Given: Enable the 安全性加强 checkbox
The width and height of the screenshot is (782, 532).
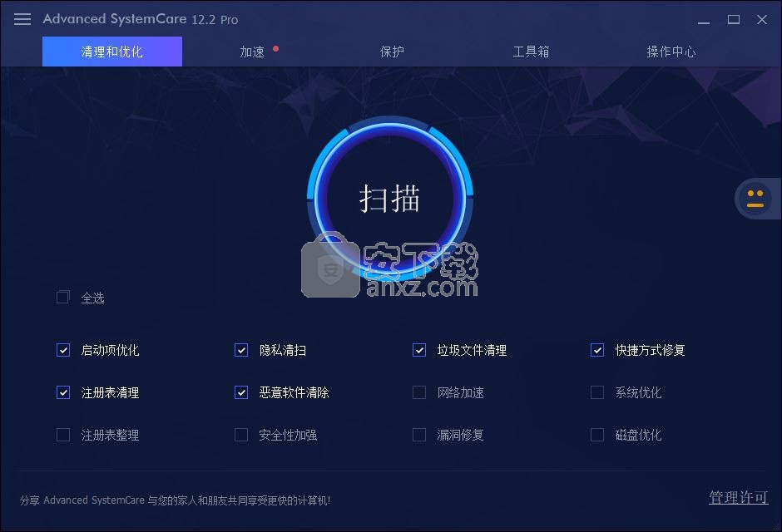Looking at the screenshot, I should click(x=241, y=435).
